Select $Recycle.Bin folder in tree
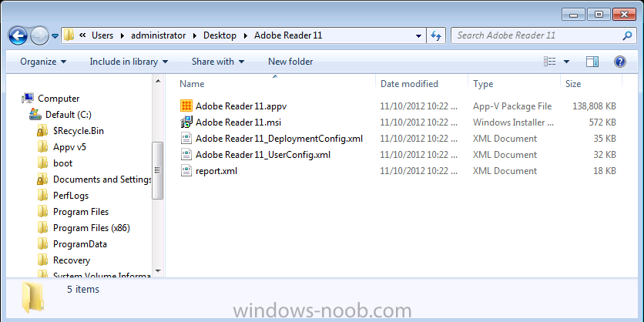Screen dimensions: 644x322 click(79, 131)
